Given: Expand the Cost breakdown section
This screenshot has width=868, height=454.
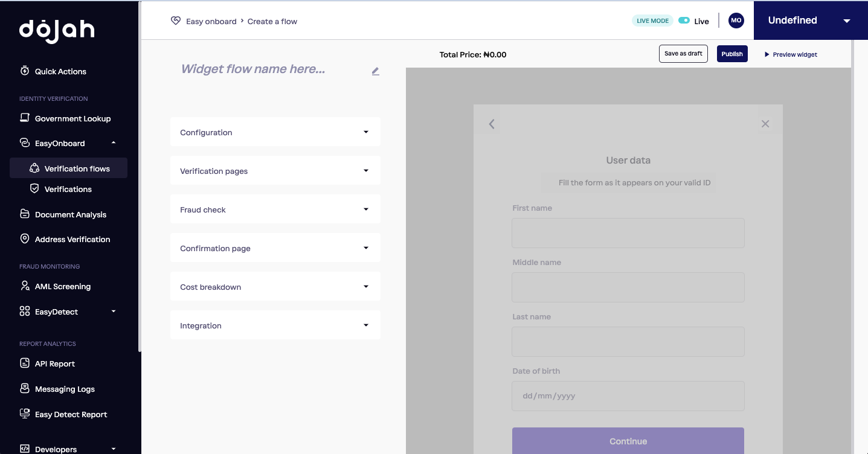Looking at the screenshot, I should (275, 287).
